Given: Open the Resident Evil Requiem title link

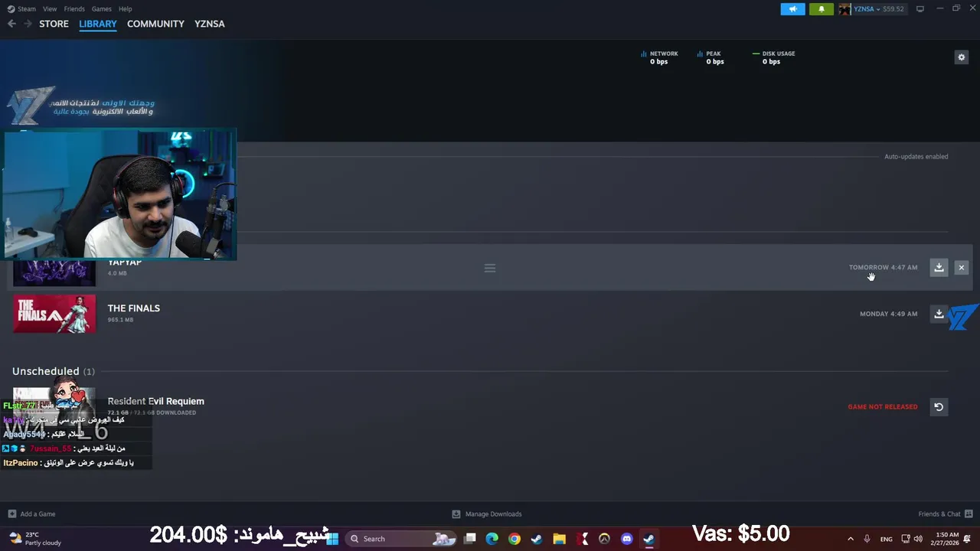Looking at the screenshot, I should [156, 401].
